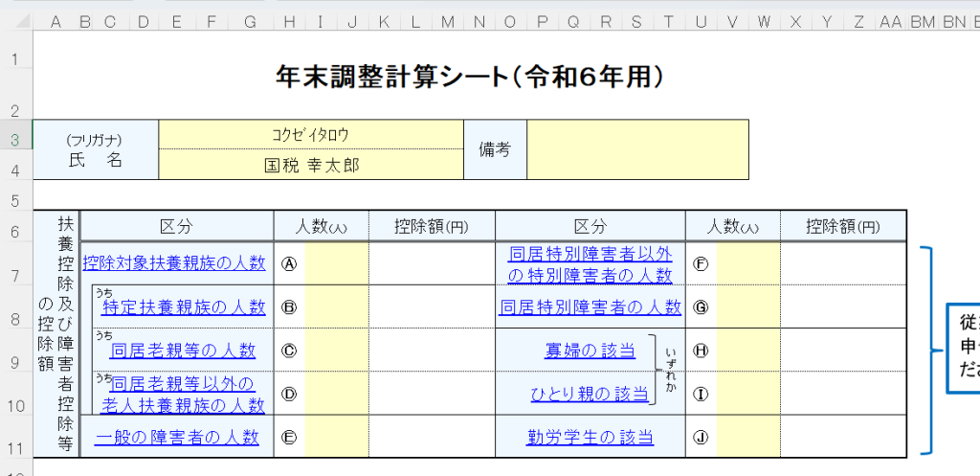Select the yellow 人数 input cell for Ⓕ
980x476 pixels.
coord(747,263)
